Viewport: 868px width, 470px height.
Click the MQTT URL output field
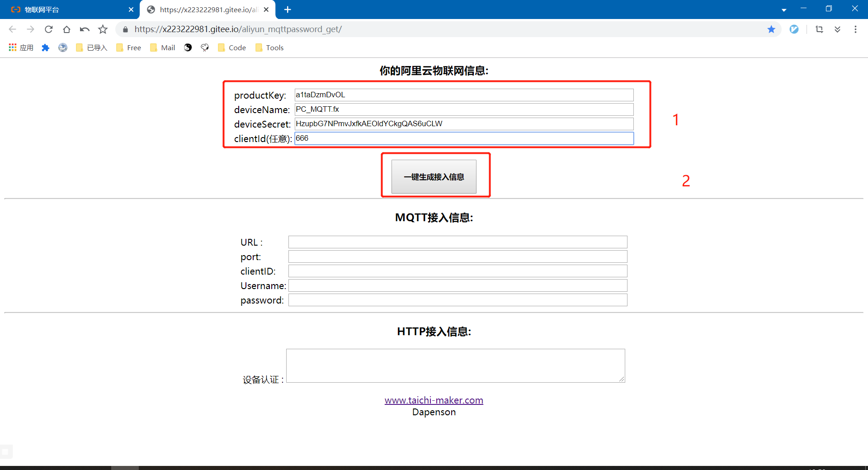(x=458, y=242)
